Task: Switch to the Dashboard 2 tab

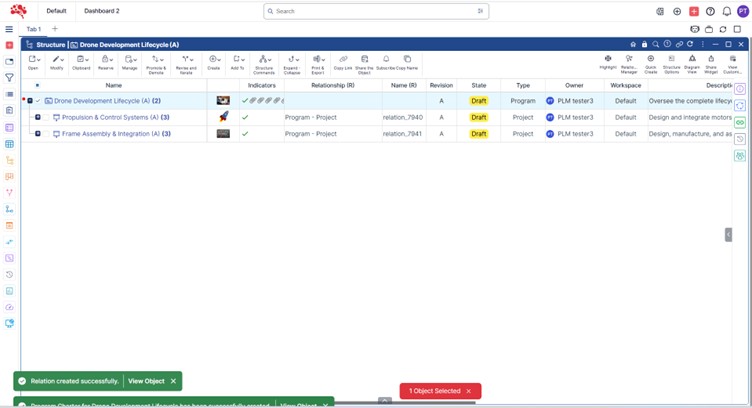Action: [101, 11]
